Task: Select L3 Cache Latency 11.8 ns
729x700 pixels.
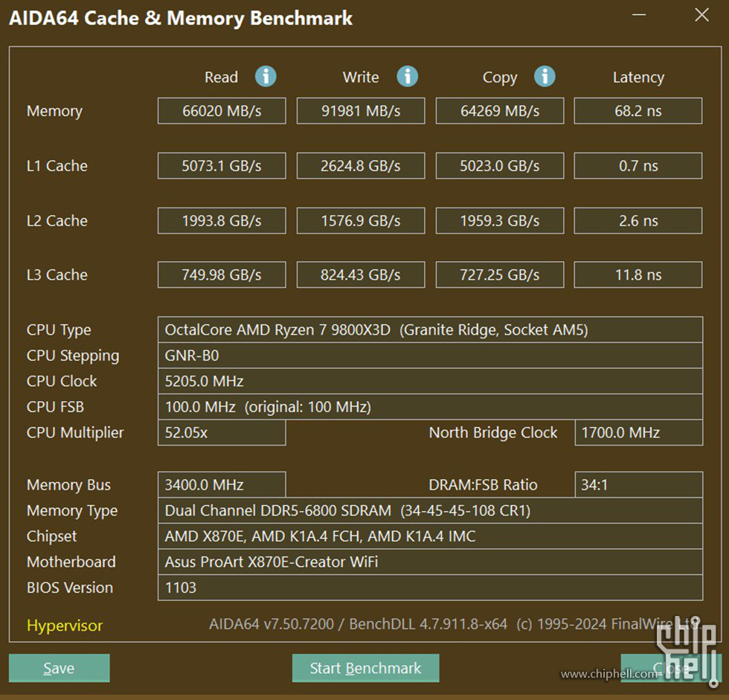Action: (x=638, y=274)
